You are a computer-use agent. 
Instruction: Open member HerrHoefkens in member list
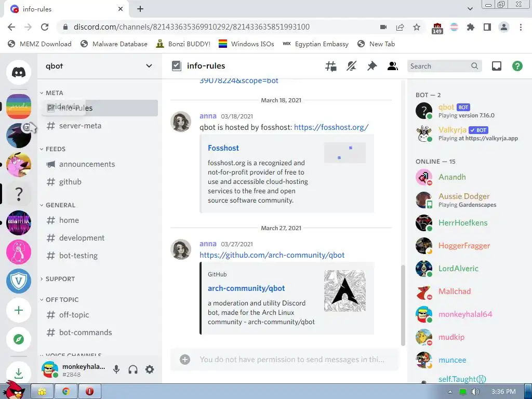(x=469, y=223)
